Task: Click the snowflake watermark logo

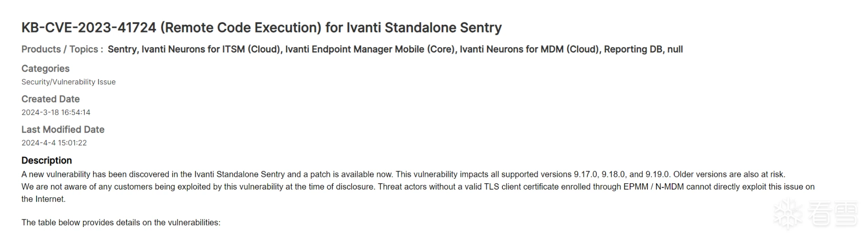Action: (x=788, y=213)
